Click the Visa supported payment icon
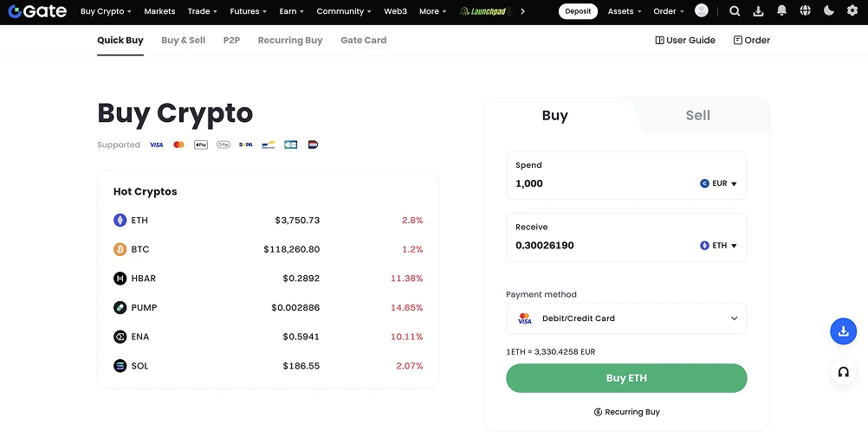This screenshot has width=868, height=437. coord(157,145)
